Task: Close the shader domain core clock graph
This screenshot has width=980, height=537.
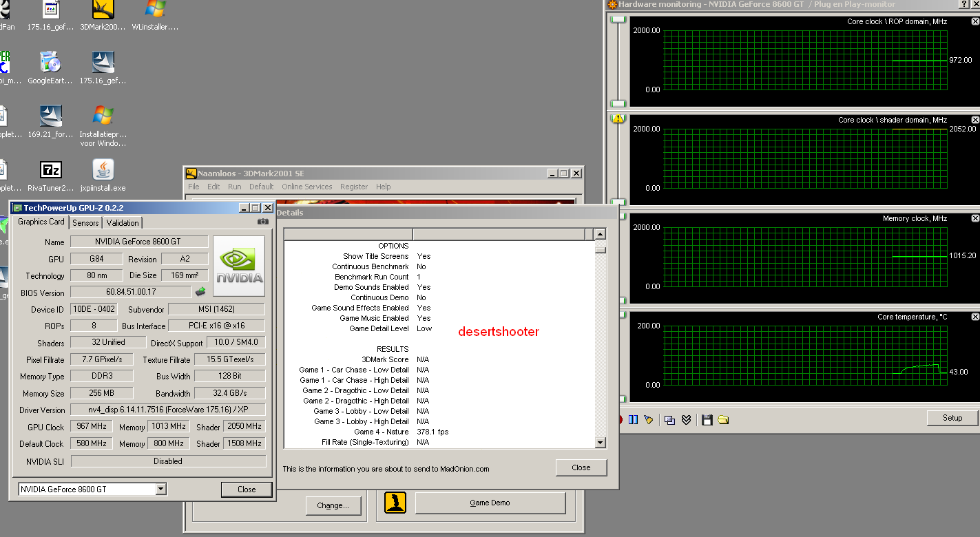Action: click(x=974, y=120)
